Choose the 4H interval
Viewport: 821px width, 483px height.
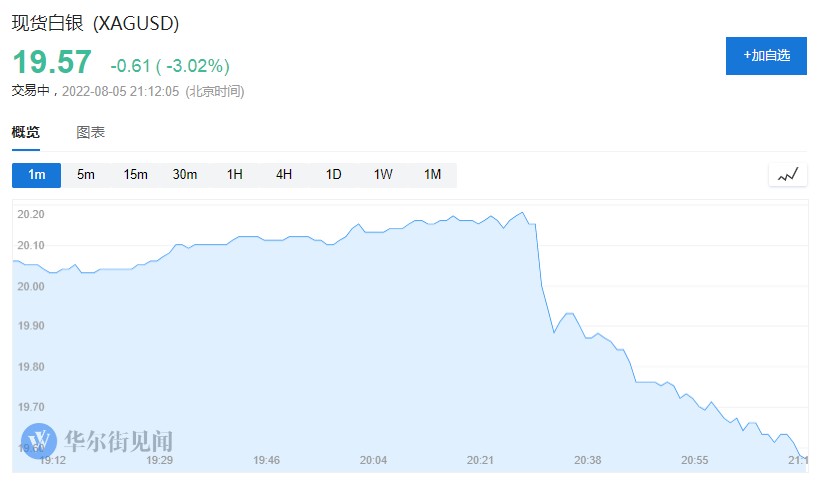pyautogui.click(x=284, y=175)
